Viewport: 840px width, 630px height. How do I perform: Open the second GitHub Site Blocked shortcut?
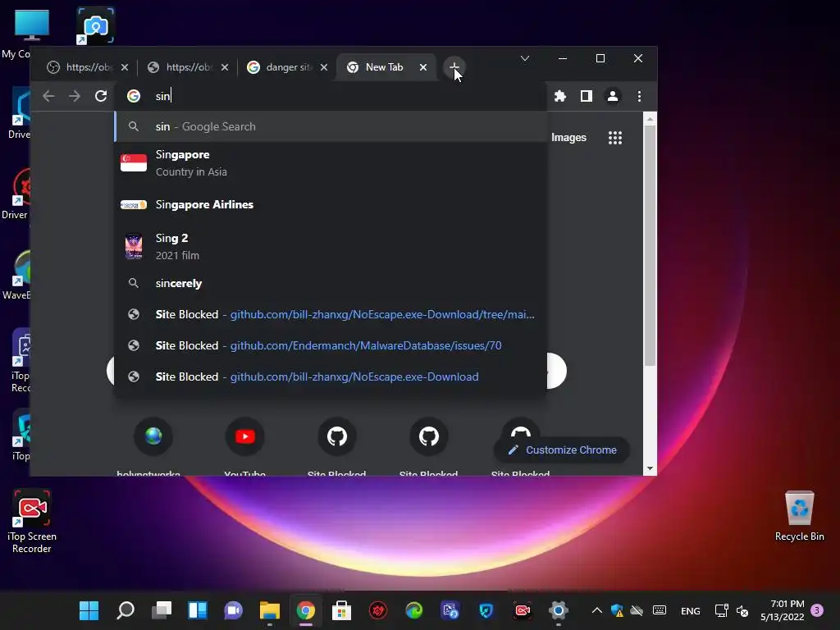coord(428,445)
